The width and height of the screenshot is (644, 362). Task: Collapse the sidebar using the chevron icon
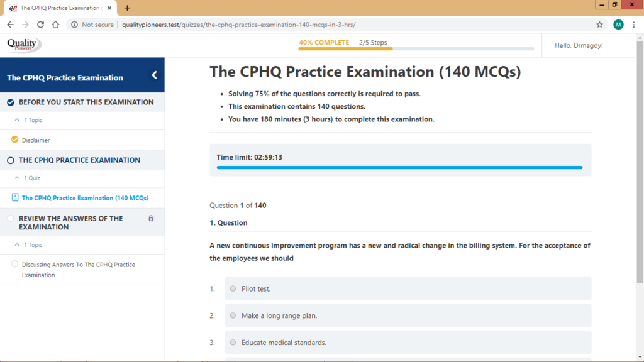[x=154, y=74]
